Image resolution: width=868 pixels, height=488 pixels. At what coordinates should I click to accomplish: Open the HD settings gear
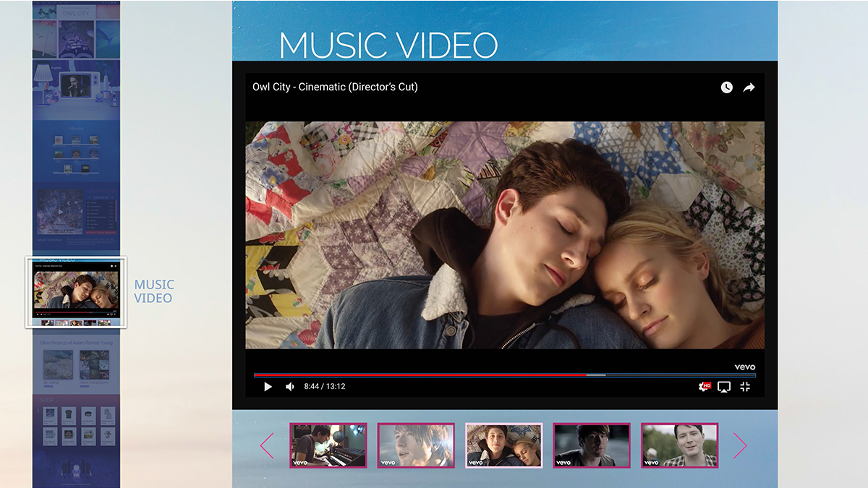[x=703, y=387]
